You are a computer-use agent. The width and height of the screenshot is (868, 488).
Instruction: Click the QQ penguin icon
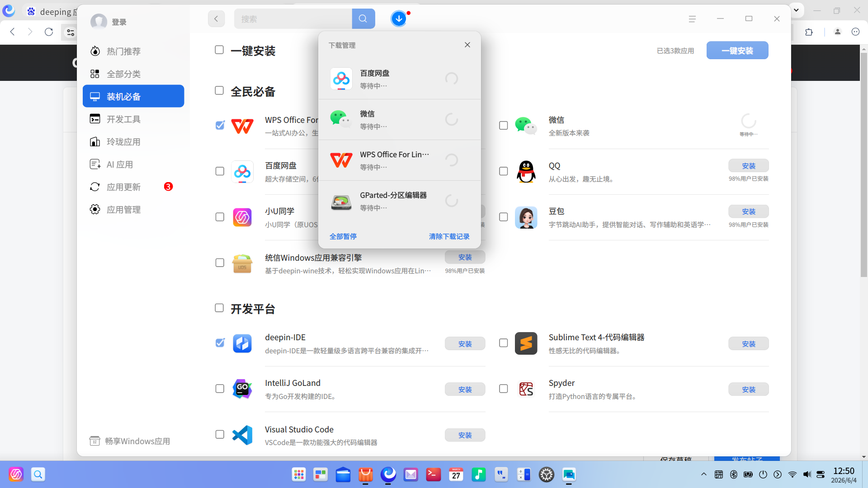pos(526,172)
